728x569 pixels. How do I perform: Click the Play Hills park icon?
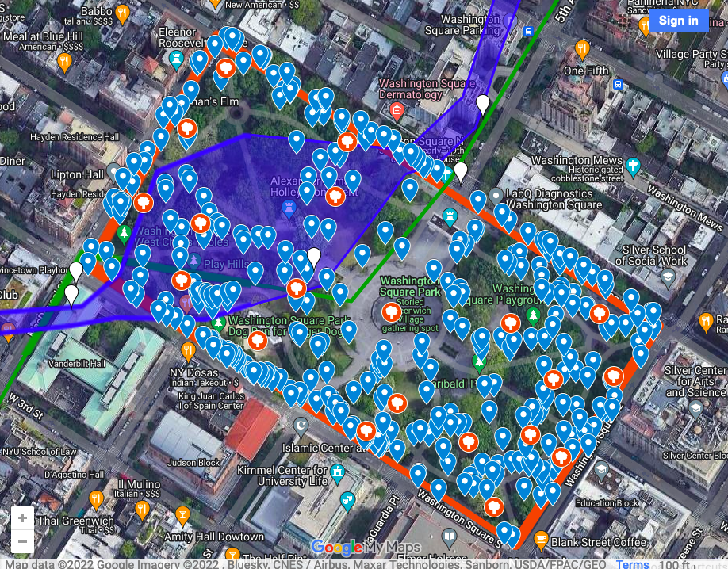(x=193, y=262)
